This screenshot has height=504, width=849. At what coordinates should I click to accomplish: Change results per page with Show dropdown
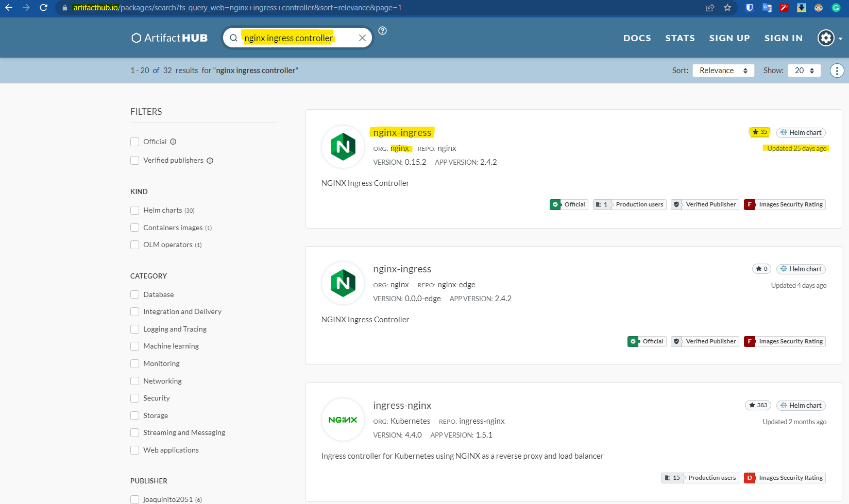804,70
